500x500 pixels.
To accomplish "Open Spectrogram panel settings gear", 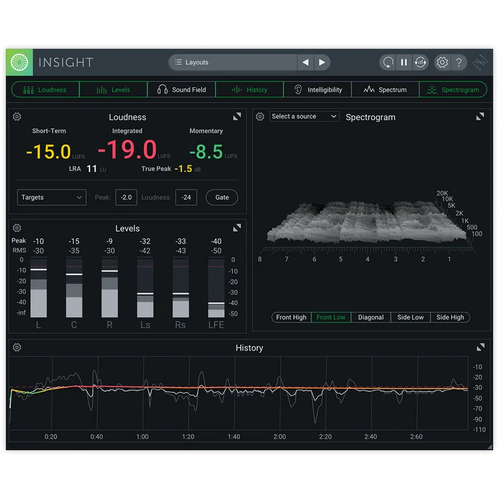I will coord(260,117).
